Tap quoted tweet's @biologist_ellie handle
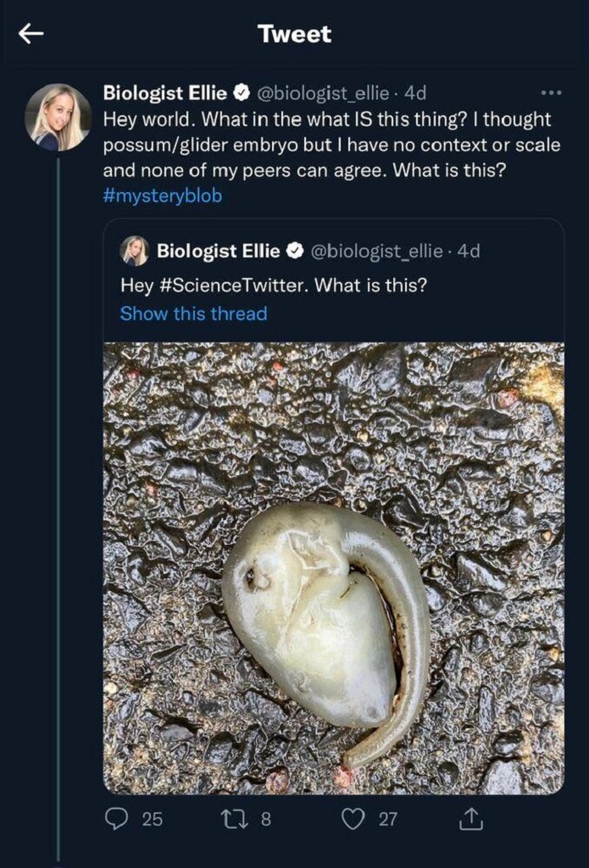Screen dimensions: 589x868 pos(376,251)
